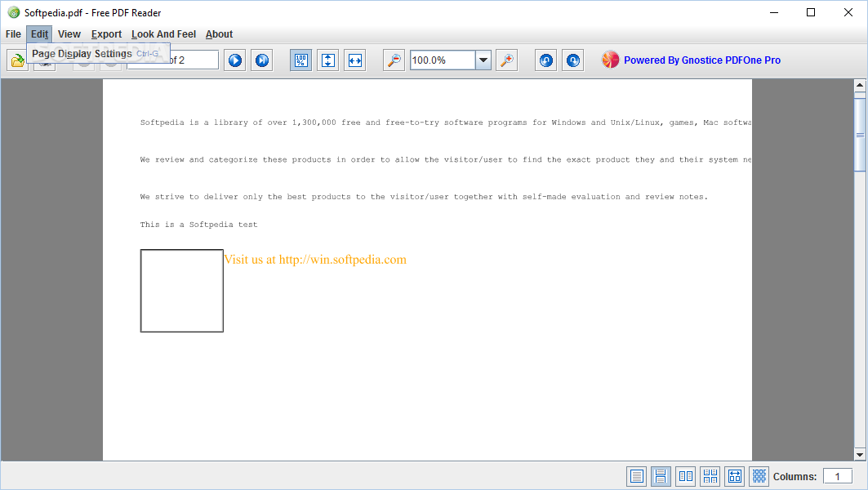Switch to single page layout
This screenshot has height=490, width=868.
(637, 476)
